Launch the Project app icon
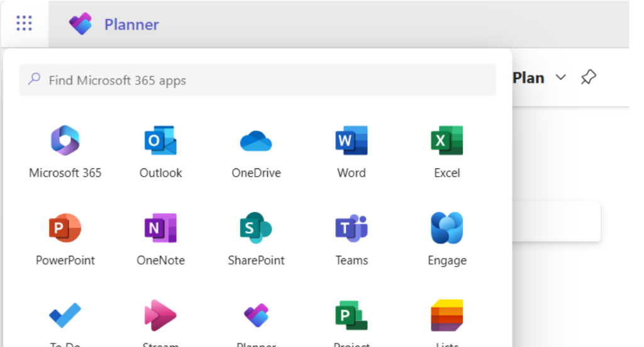This screenshot has width=644, height=347. pos(352,316)
